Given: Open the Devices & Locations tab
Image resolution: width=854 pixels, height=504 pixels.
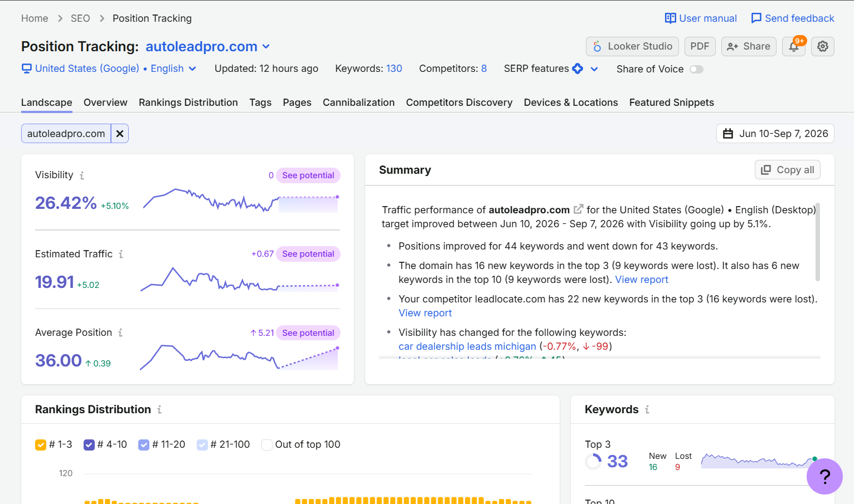Looking at the screenshot, I should (571, 102).
